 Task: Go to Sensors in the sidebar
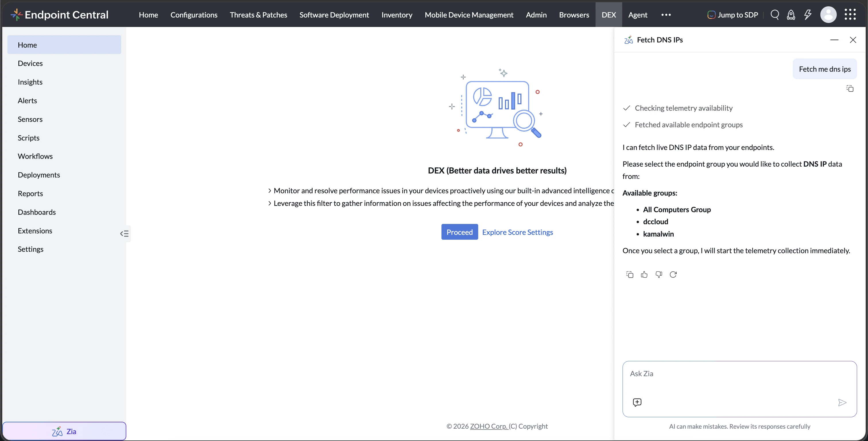[x=64, y=119]
